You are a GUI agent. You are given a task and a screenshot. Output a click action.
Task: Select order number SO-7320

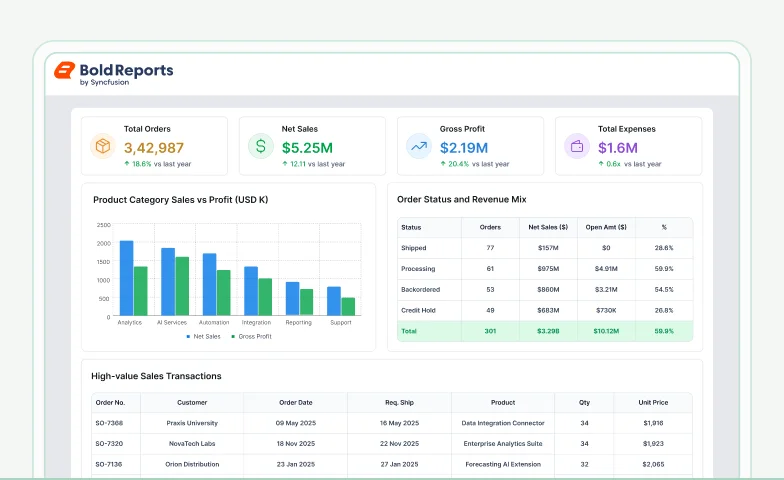pyautogui.click(x=109, y=444)
